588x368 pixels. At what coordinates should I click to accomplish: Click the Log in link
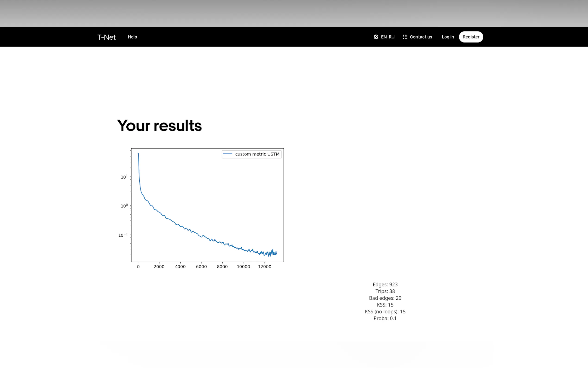pyautogui.click(x=448, y=37)
